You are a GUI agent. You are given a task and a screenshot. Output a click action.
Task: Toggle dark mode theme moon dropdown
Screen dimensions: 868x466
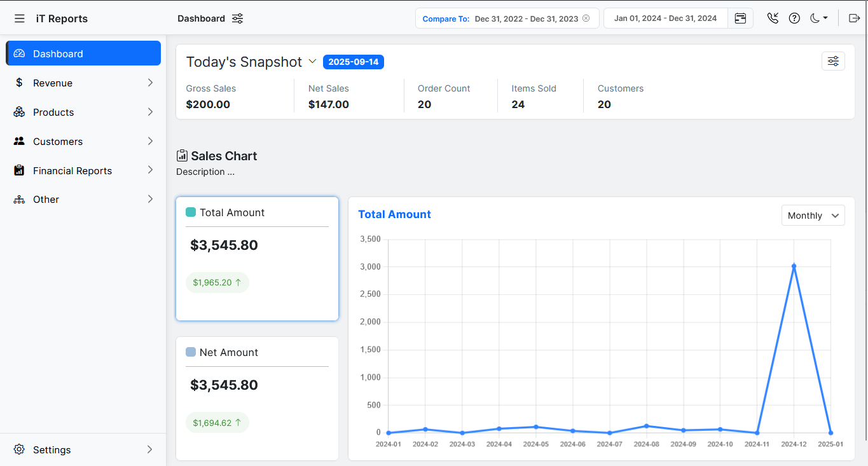click(x=818, y=18)
